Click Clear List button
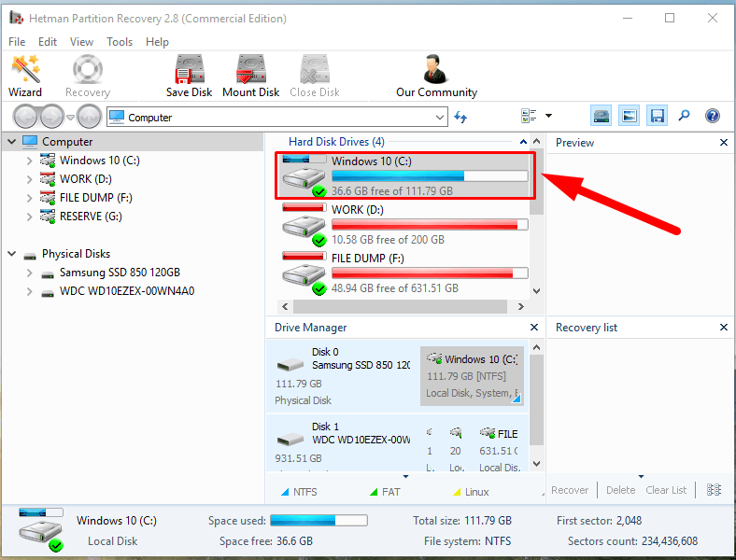Image resolution: width=736 pixels, height=560 pixels. pyautogui.click(x=666, y=490)
